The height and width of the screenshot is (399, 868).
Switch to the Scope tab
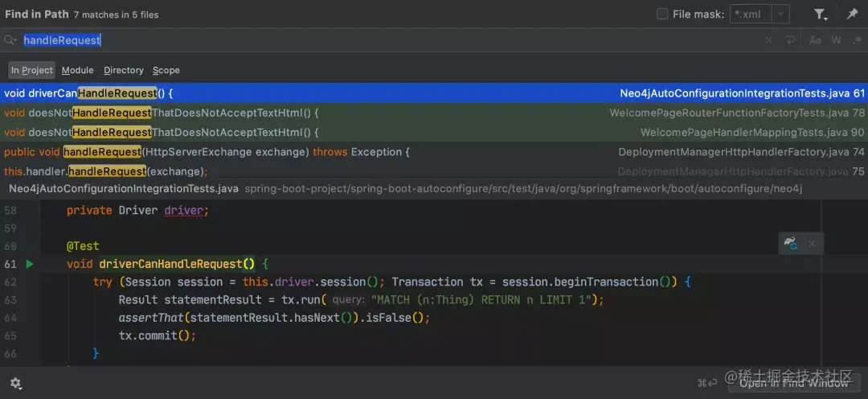(x=166, y=70)
